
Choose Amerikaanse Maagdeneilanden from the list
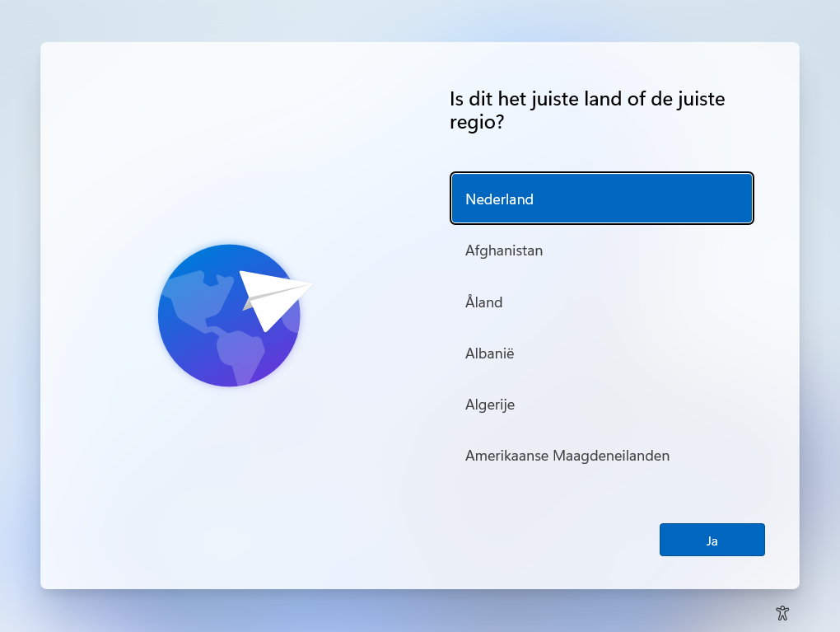coord(602,456)
